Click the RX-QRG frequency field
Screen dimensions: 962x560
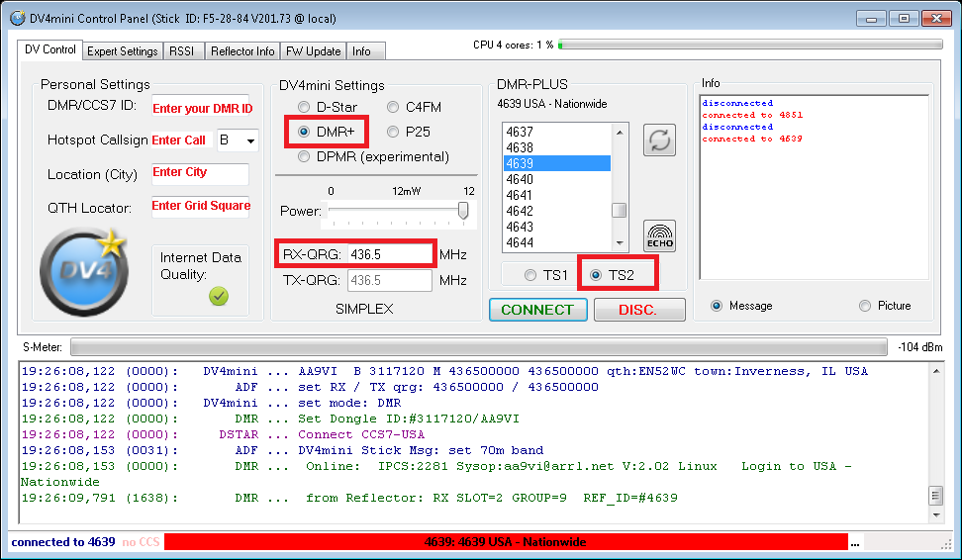tap(390, 254)
